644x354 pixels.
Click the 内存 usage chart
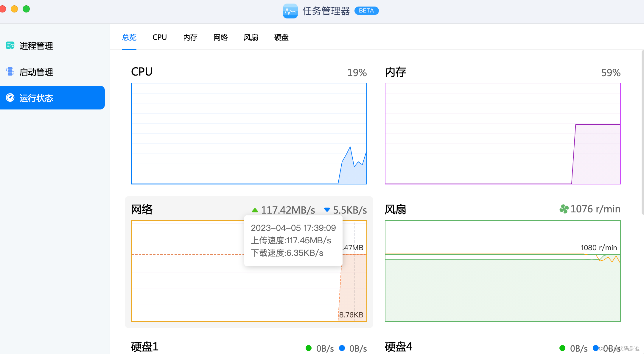tap(503, 134)
